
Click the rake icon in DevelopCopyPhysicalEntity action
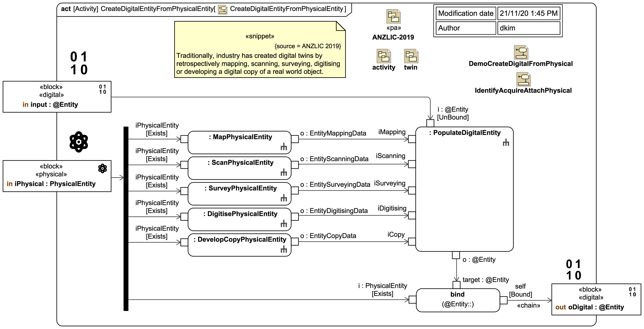click(x=283, y=249)
